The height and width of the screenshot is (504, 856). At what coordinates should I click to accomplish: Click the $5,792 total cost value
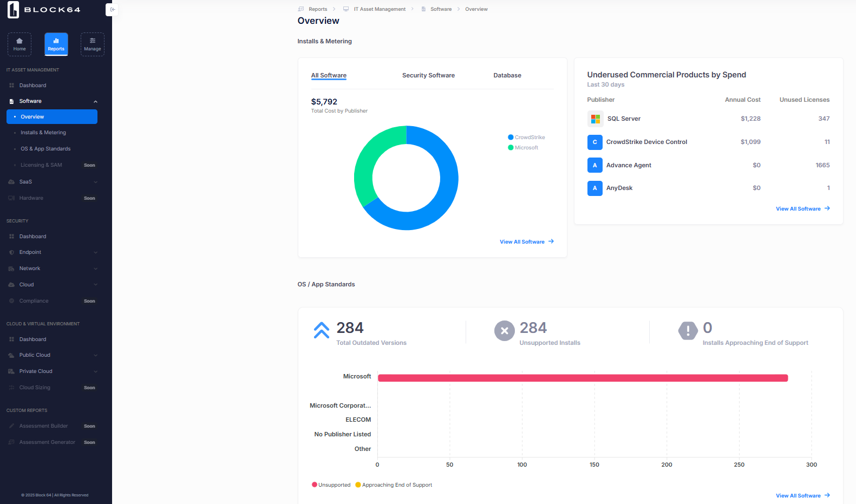click(x=324, y=102)
